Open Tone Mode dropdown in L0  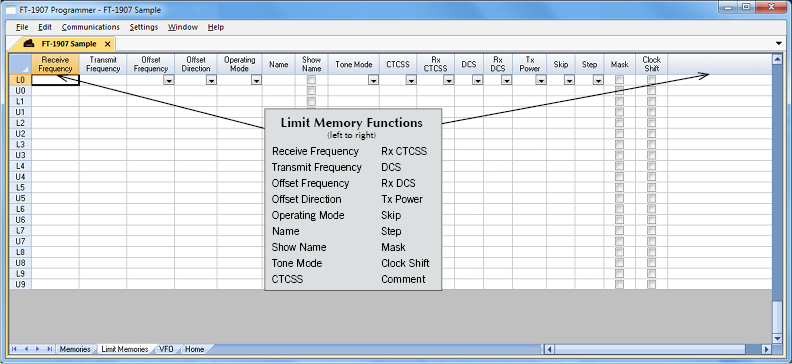tap(373, 80)
